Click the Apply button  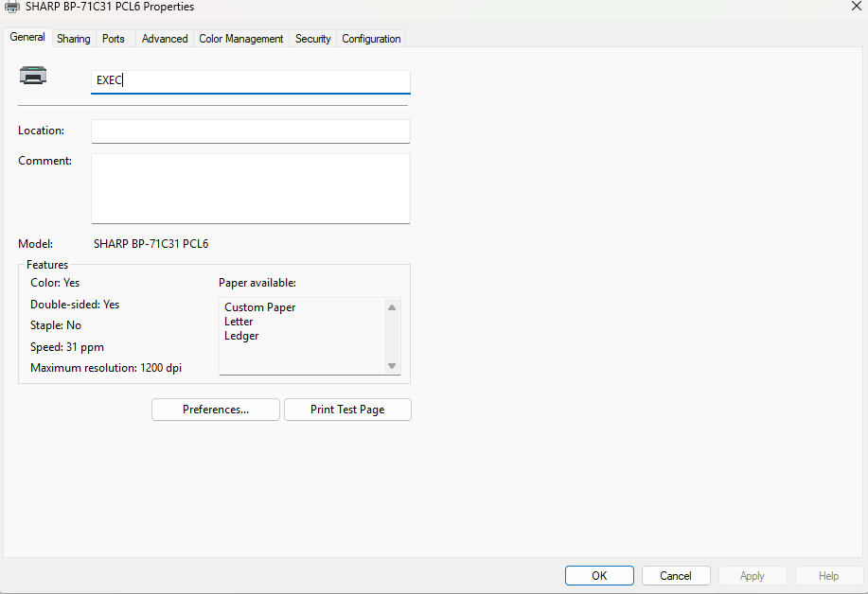click(753, 576)
